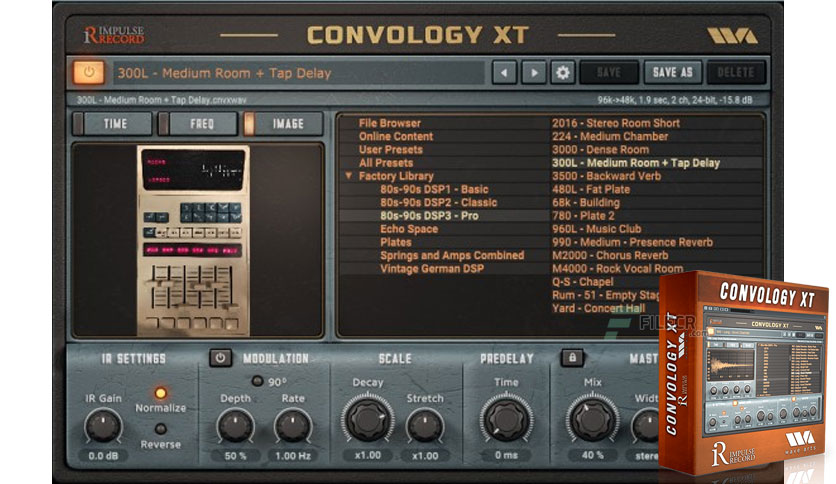
Task: Select User Presets in the tree
Action: 390,150
